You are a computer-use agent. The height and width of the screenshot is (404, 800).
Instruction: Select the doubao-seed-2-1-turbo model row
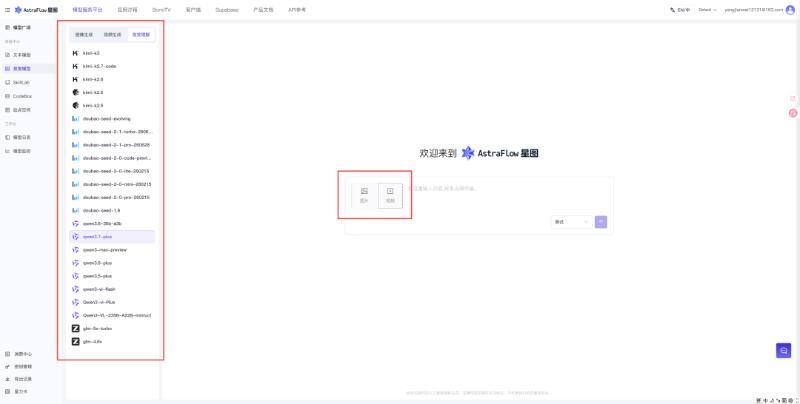(x=112, y=132)
